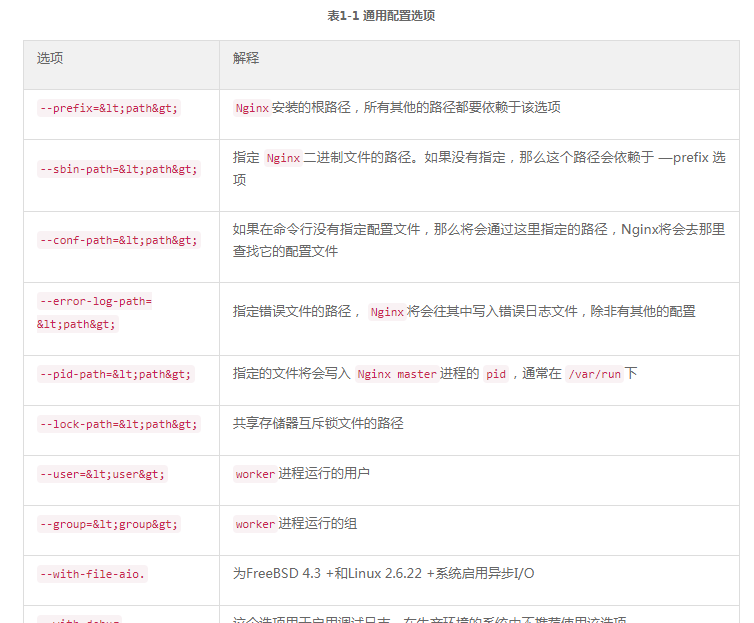Click the pid code snippet
Viewport: 754px width, 623px height.
tap(496, 374)
